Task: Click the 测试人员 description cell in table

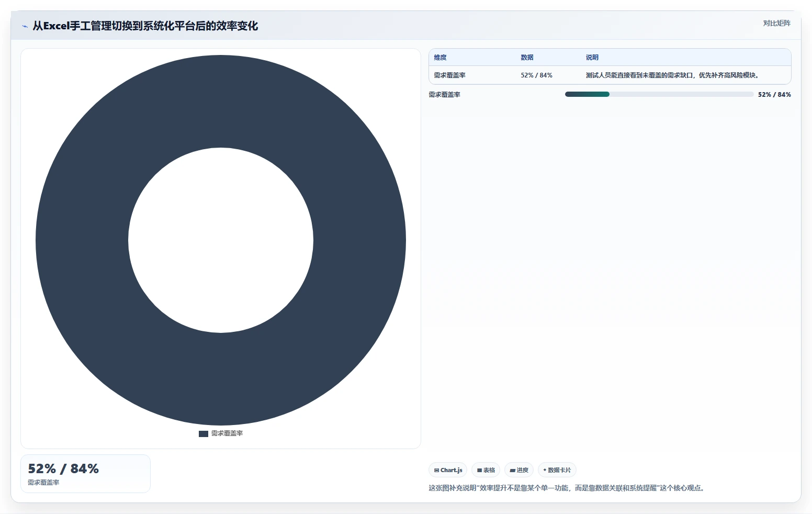Action: pyautogui.click(x=672, y=75)
